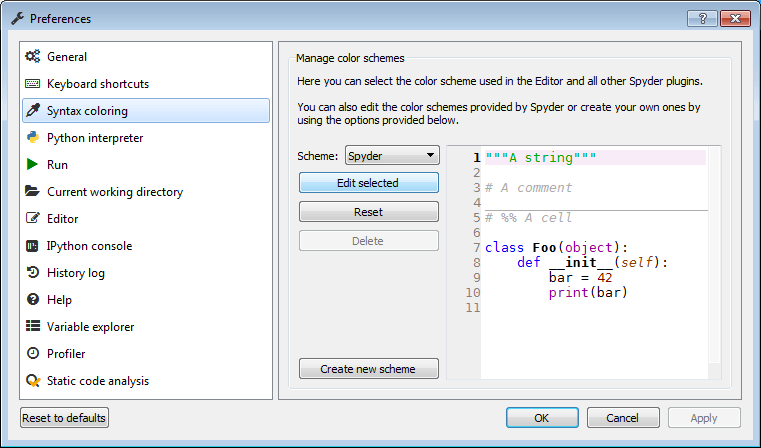This screenshot has height=448, width=761.
Task: Select the Keyboard shortcuts keyboard icon
Action: pyautogui.click(x=33, y=84)
